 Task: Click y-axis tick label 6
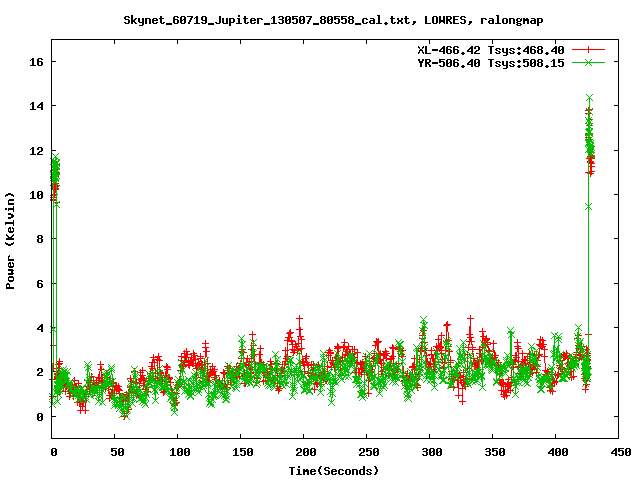40,284
